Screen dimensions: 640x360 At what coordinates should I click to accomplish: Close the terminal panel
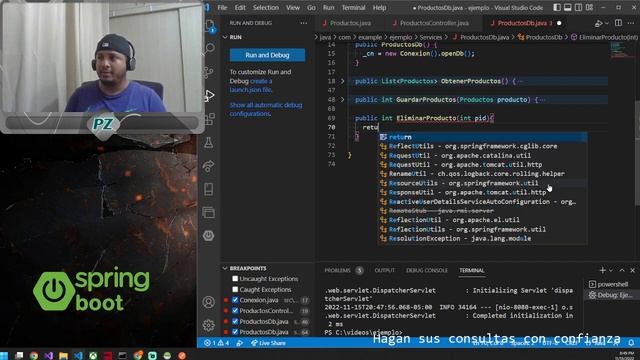point(632,270)
